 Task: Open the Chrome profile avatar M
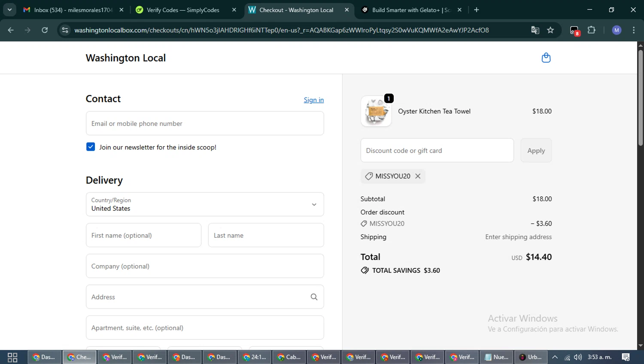pos(617,30)
